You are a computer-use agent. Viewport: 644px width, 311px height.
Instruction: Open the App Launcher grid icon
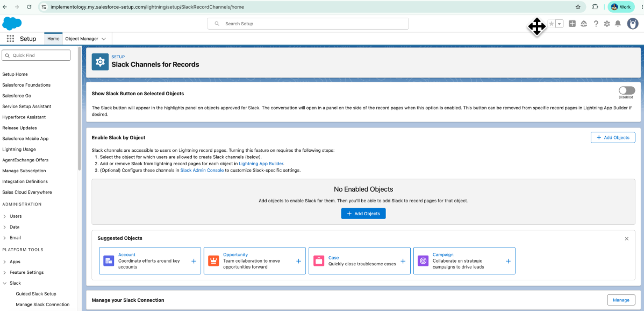tap(11, 39)
